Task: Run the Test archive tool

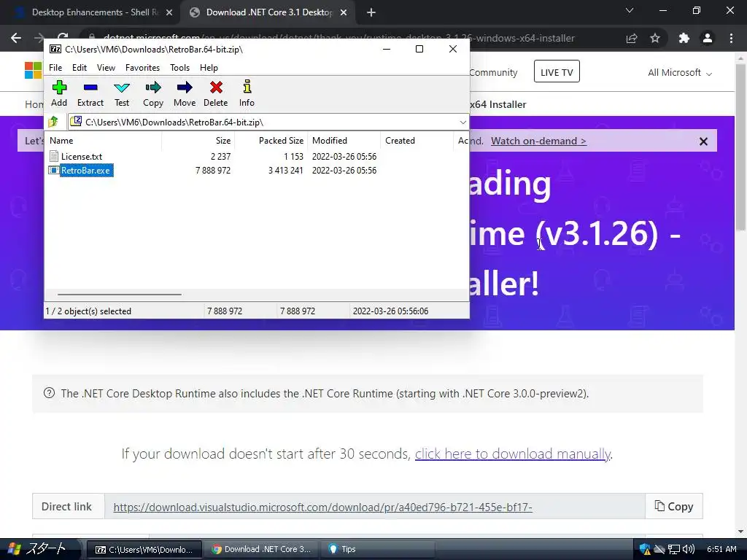Action: pyautogui.click(x=122, y=94)
